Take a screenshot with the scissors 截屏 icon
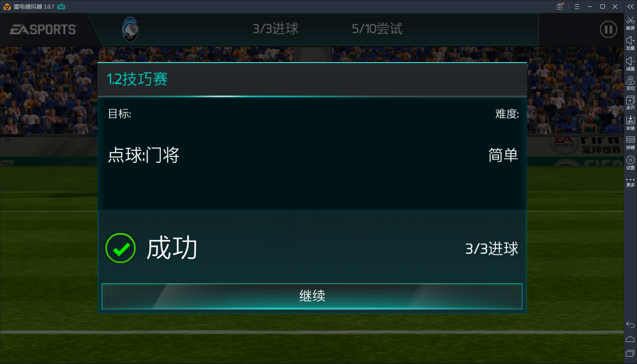637x364 pixels. (631, 23)
